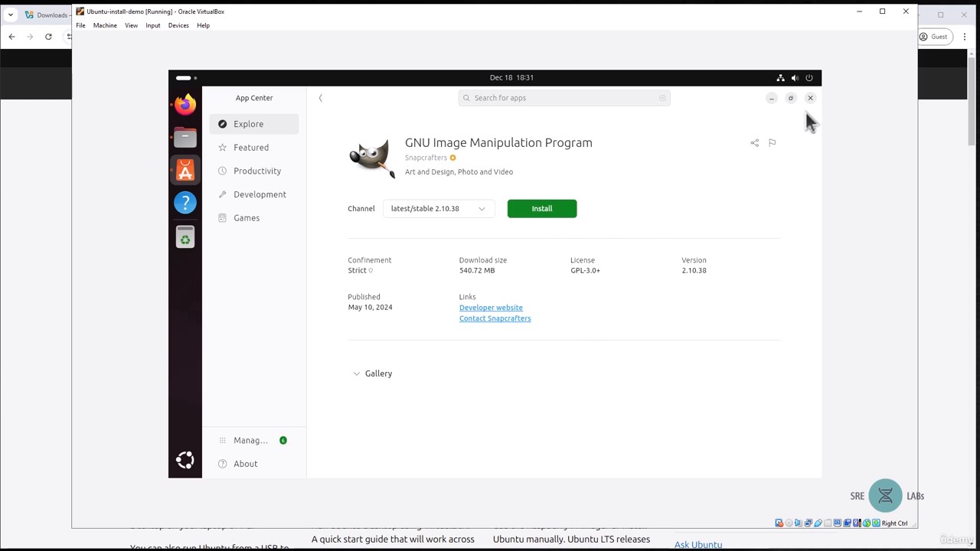Click the App Center dock icon
980x551 pixels.
(x=185, y=170)
